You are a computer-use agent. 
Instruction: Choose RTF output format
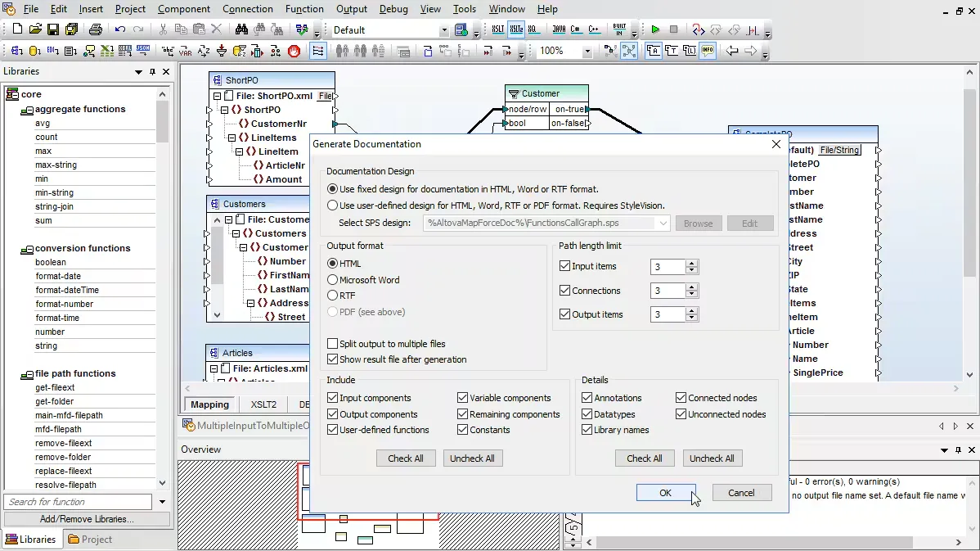pos(332,296)
